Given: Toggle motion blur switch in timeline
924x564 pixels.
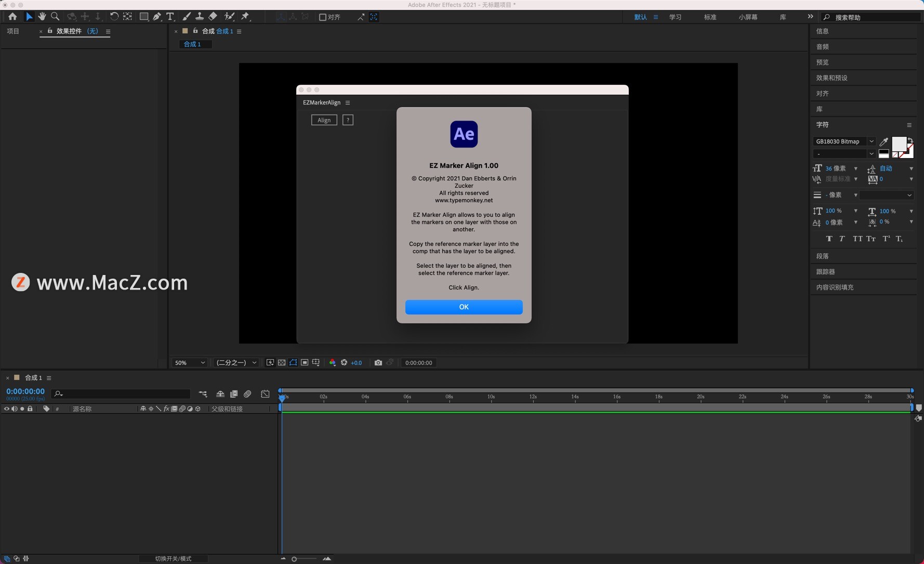Looking at the screenshot, I should tap(247, 394).
